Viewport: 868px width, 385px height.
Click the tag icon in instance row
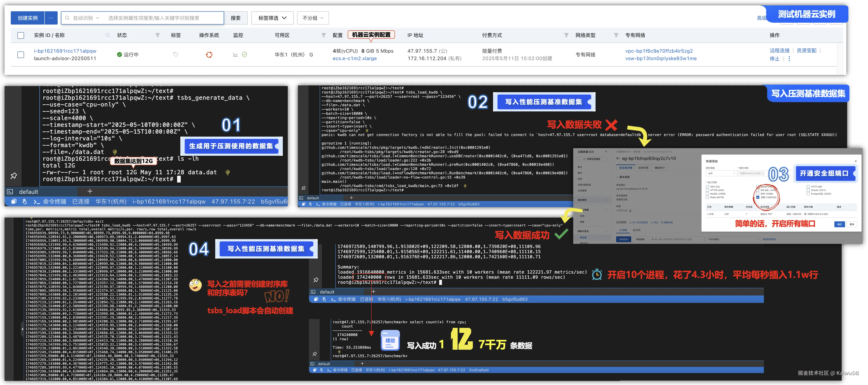coord(176,54)
